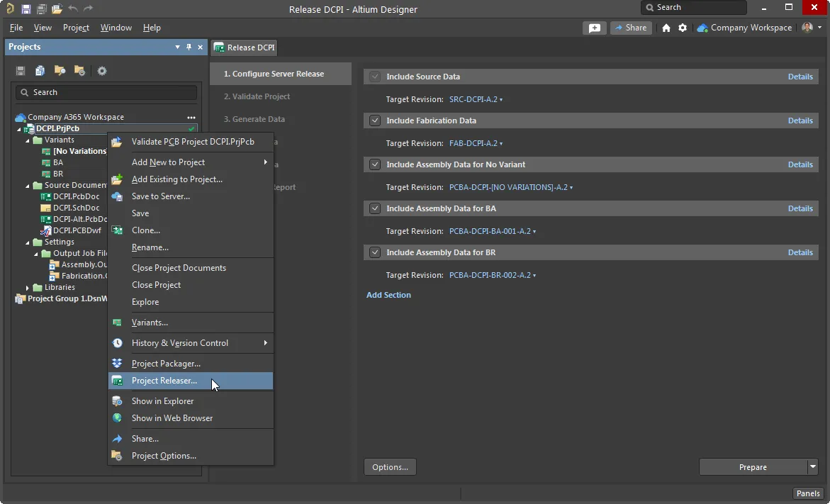Click the documents icon in the Projects panel toolbar
The width and height of the screenshot is (830, 504).
point(40,71)
